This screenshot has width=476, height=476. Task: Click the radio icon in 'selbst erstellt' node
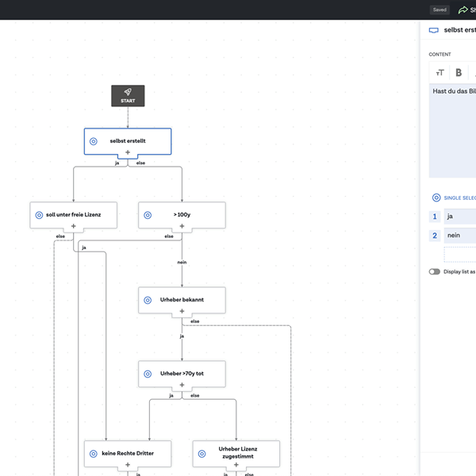pos(94,141)
